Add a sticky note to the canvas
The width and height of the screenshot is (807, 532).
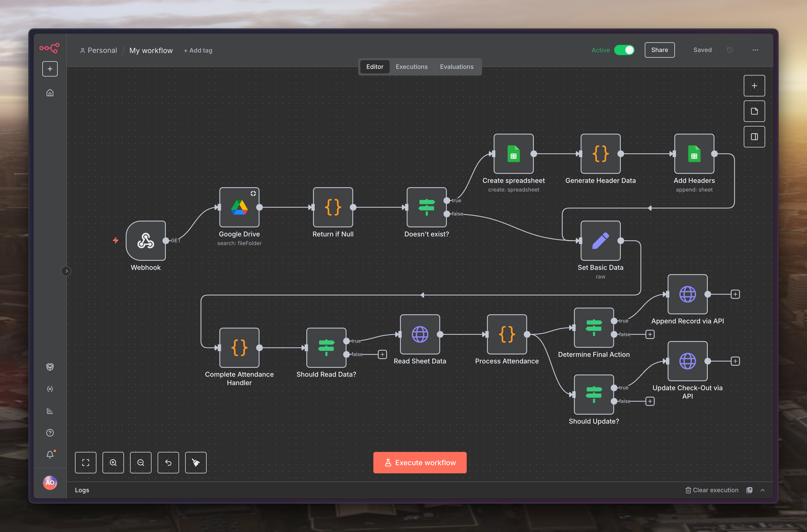(x=754, y=111)
